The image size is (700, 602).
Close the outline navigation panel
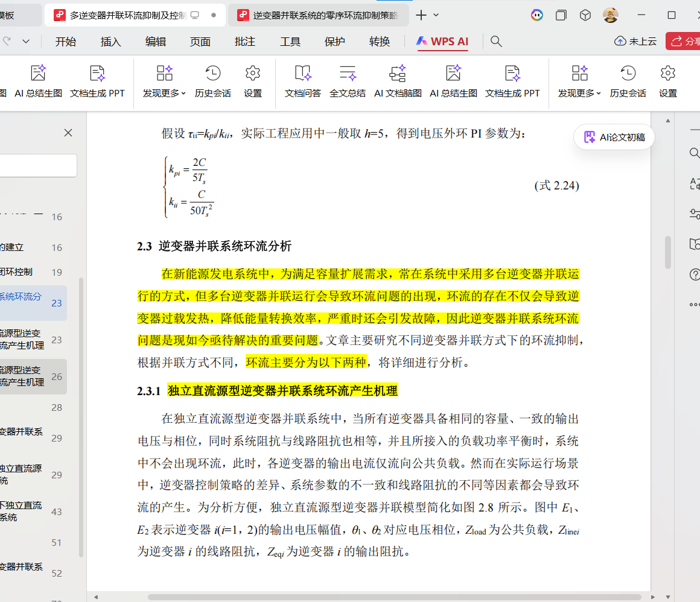(x=68, y=133)
